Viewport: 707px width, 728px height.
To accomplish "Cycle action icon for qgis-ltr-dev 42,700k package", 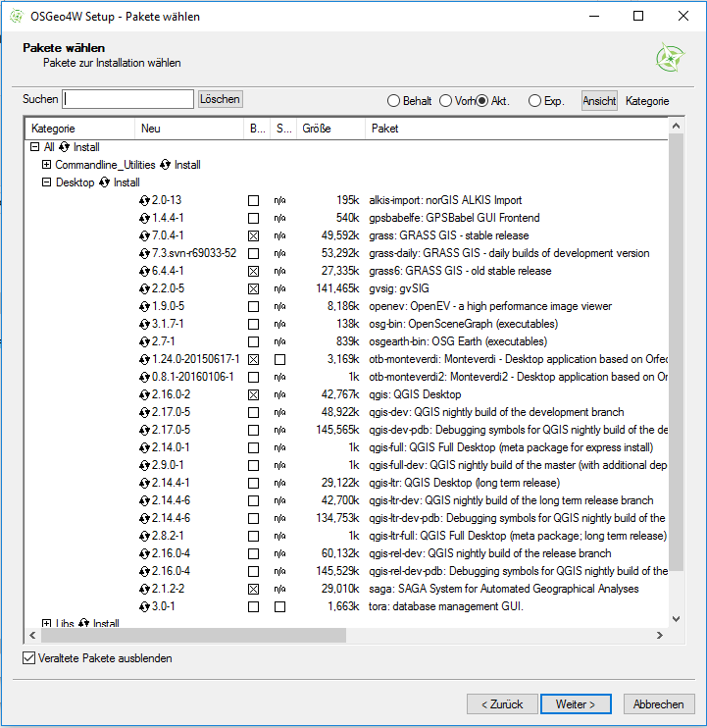I will pos(144,500).
